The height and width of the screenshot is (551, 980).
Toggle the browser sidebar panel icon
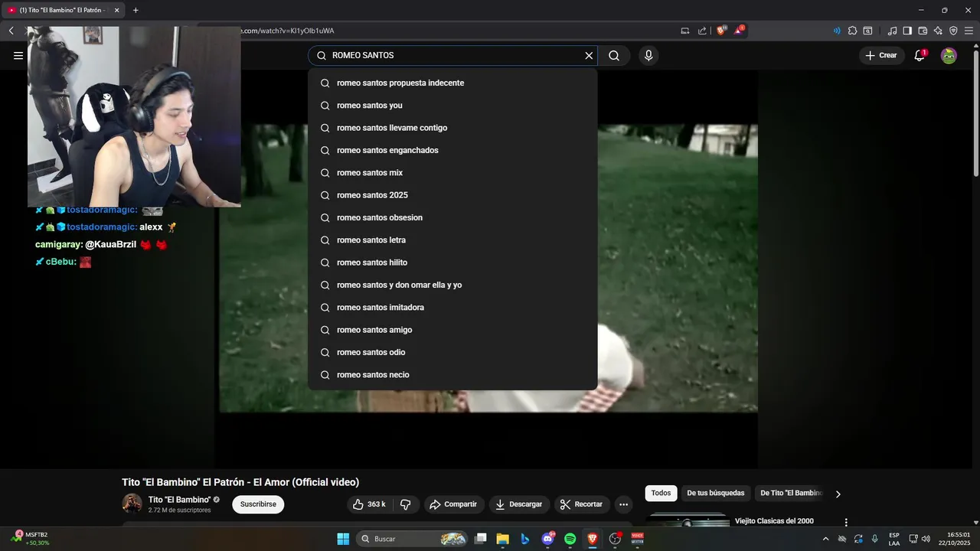(x=907, y=31)
